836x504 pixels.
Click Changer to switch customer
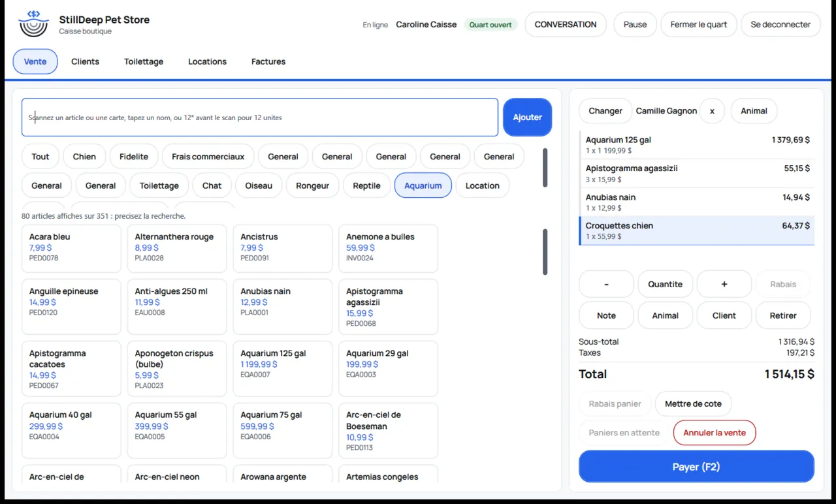coord(605,111)
